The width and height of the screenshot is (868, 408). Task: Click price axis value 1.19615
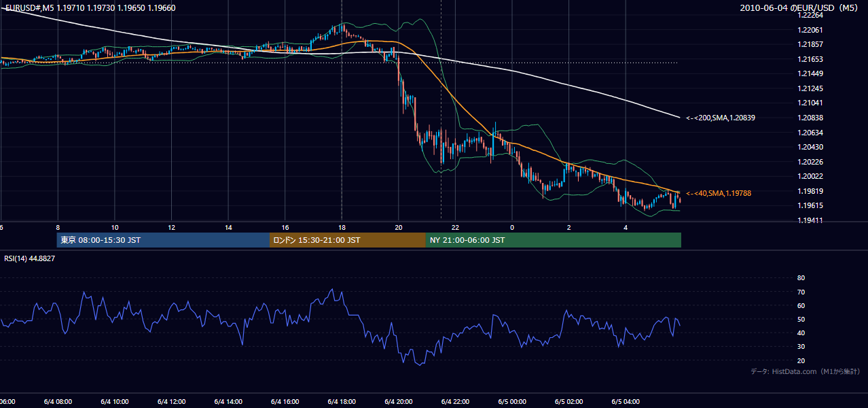click(x=810, y=205)
